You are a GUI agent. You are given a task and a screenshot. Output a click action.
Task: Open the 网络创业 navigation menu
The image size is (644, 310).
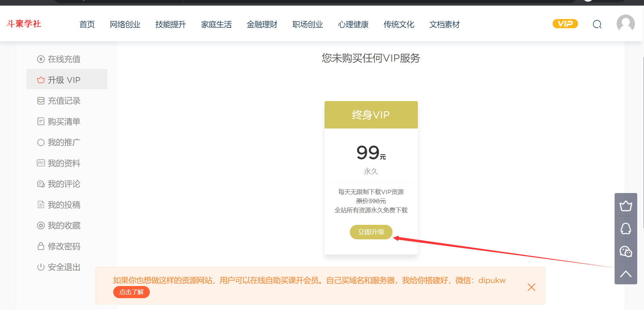coord(125,24)
